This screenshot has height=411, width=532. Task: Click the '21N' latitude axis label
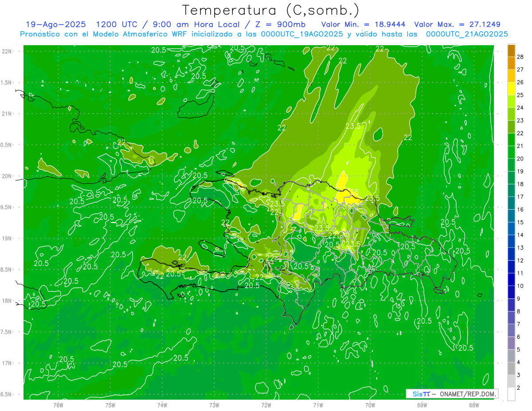[7, 114]
